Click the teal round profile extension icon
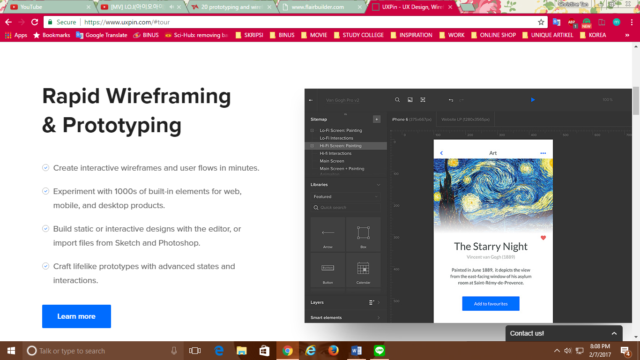640x360 pixels. click(x=617, y=22)
